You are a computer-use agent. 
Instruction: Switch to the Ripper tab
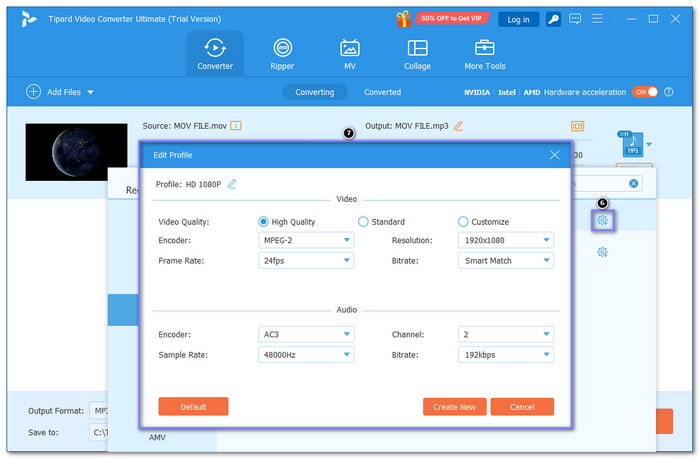(x=282, y=54)
